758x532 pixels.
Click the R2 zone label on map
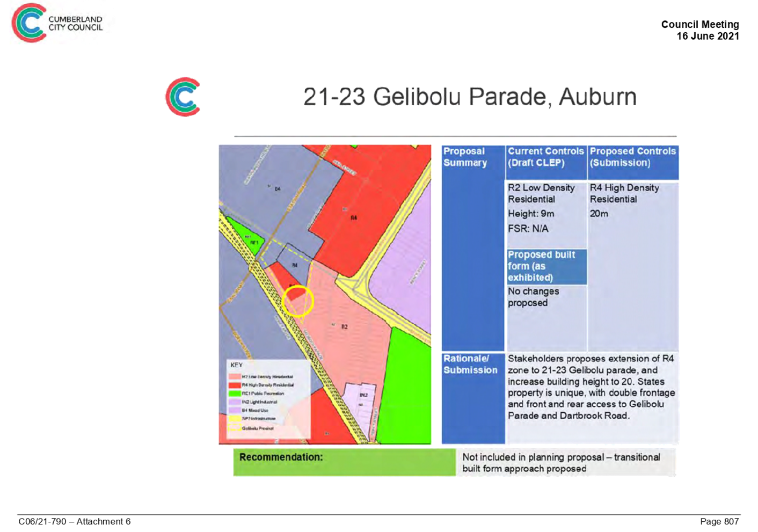[344, 326]
